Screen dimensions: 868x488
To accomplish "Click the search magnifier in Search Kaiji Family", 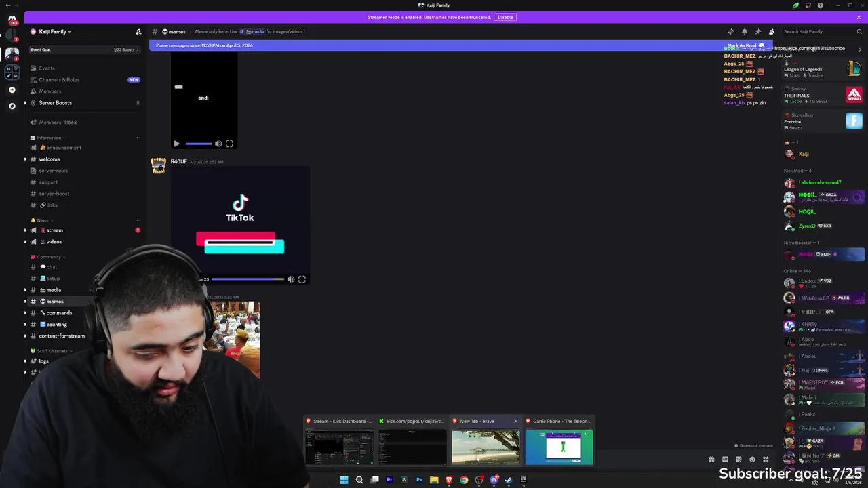I will 859,31.
